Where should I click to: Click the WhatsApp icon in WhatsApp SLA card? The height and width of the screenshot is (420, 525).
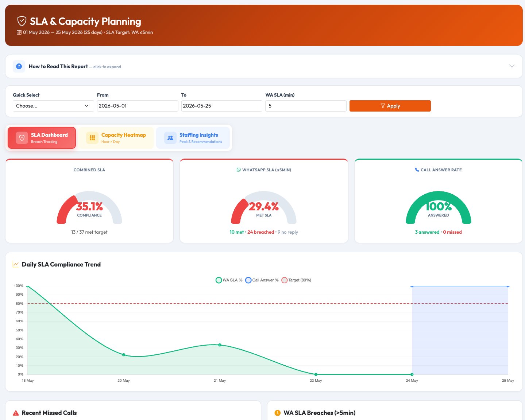(x=239, y=170)
